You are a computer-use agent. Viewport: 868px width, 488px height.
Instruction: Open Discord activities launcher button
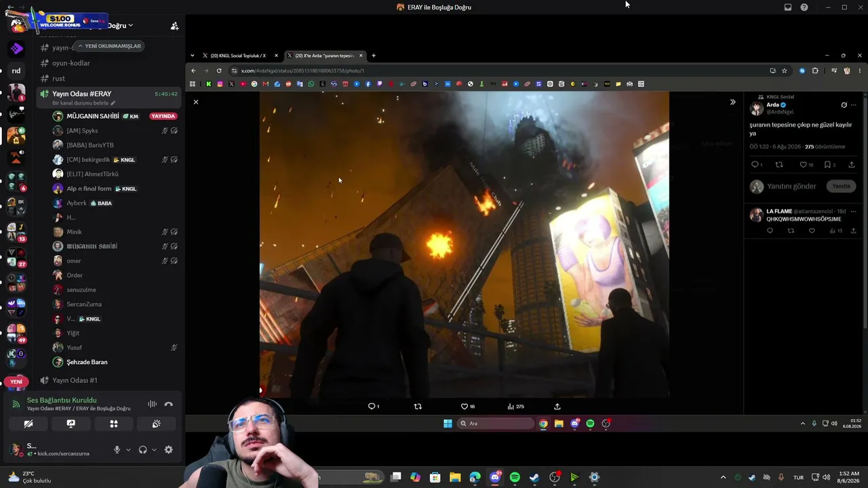point(114,424)
